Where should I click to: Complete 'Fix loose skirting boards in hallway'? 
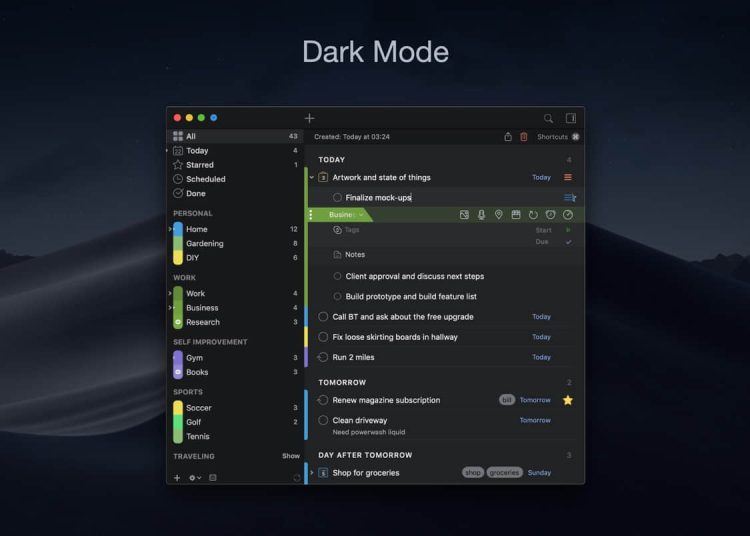[323, 337]
